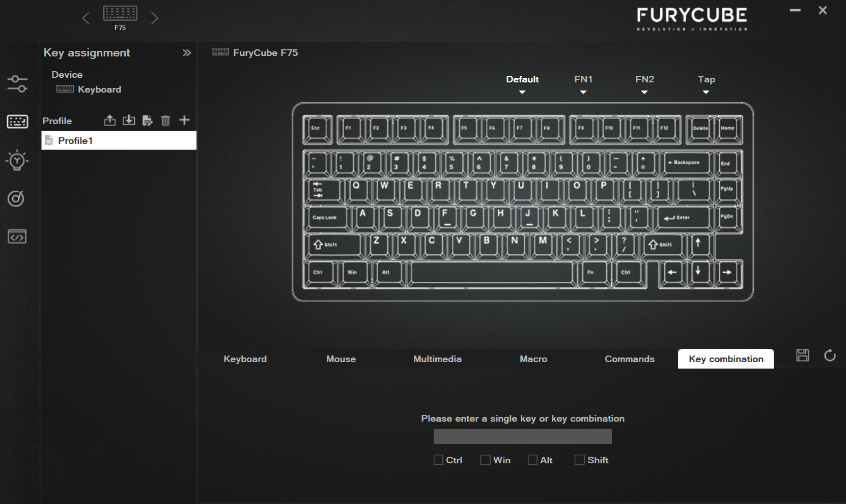
Task: Select the Backspace key on keyboard diagram
Action: [x=686, y=163]
